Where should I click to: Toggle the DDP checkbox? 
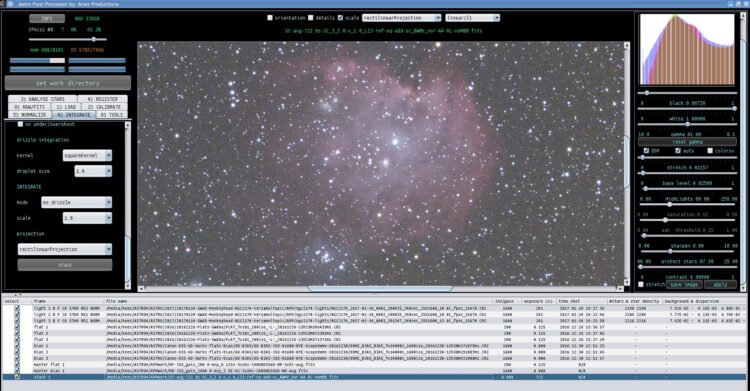pos(646,151)
